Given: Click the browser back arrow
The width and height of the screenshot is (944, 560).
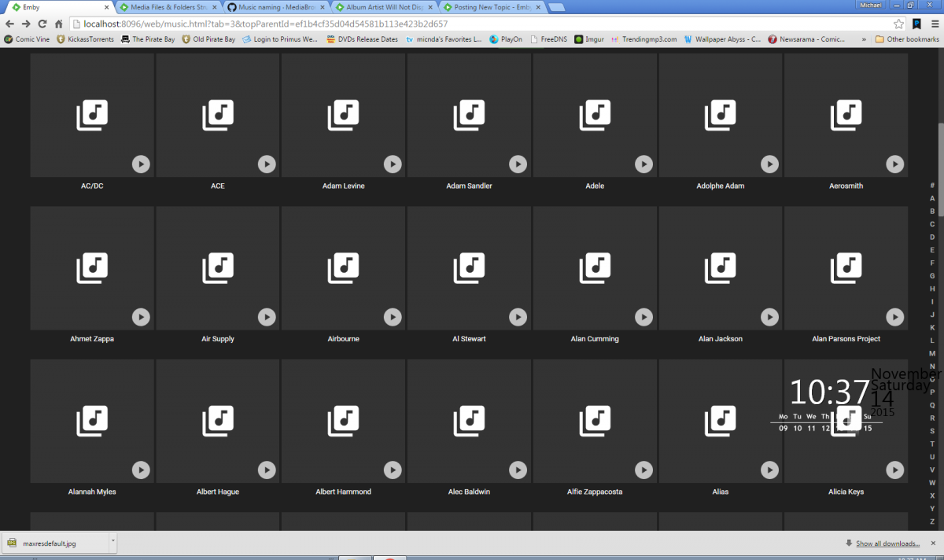Looking at the screenshot, I should (10, 24).
